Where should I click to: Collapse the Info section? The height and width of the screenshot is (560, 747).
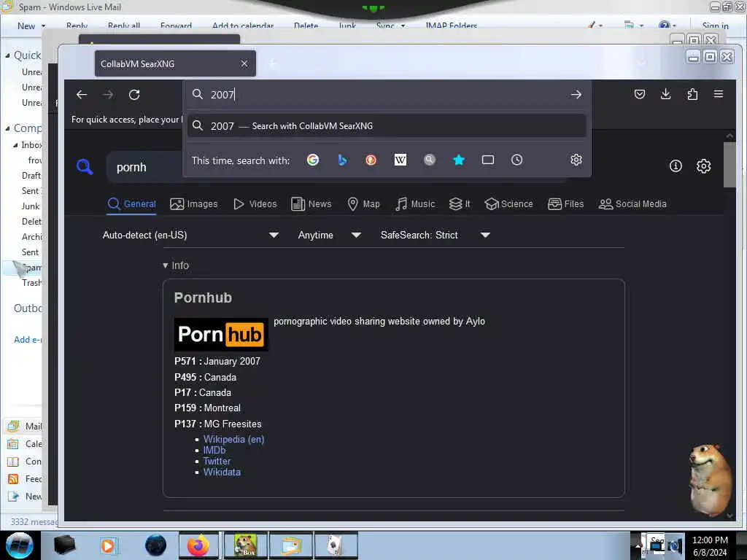coord(176,265)
